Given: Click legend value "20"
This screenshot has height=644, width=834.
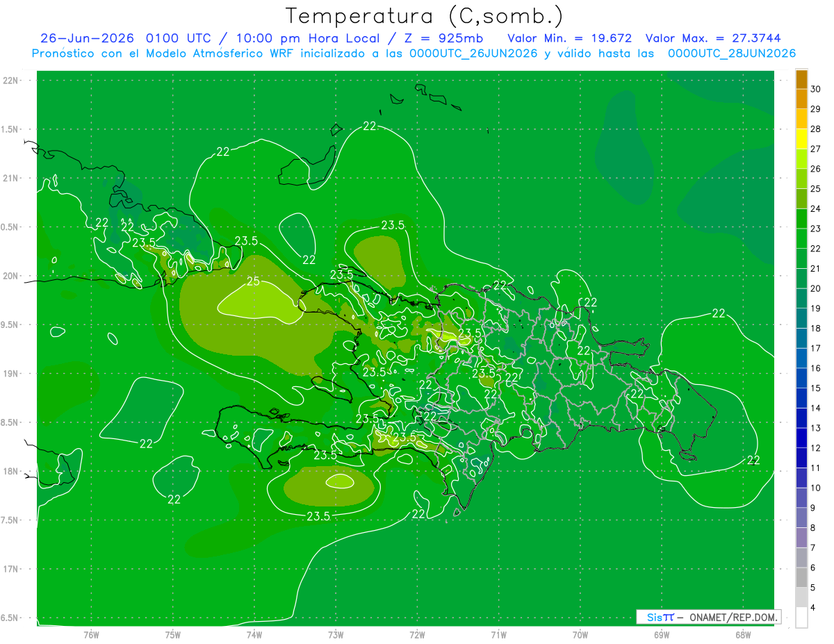Looking at the screenshot, I should (x=816, y=288).
